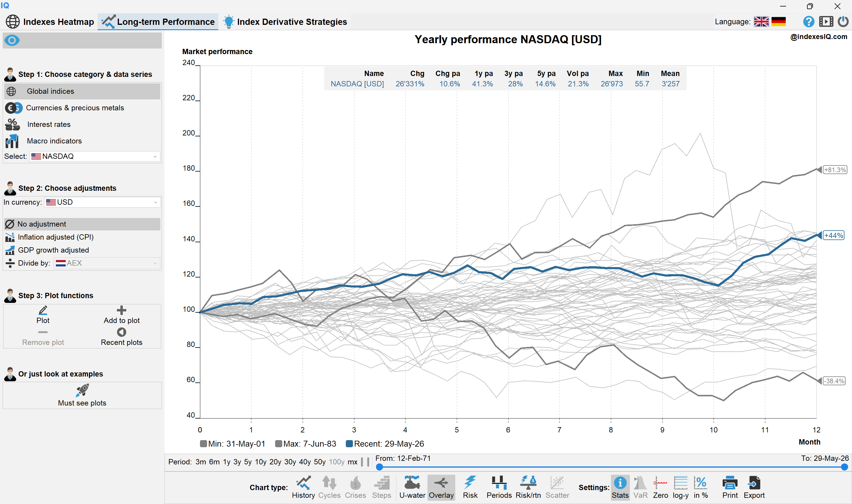The height and width of the screenshot is (504, 852).
Task: Toggle the Zero baseline setting
Action: point(660,487)
